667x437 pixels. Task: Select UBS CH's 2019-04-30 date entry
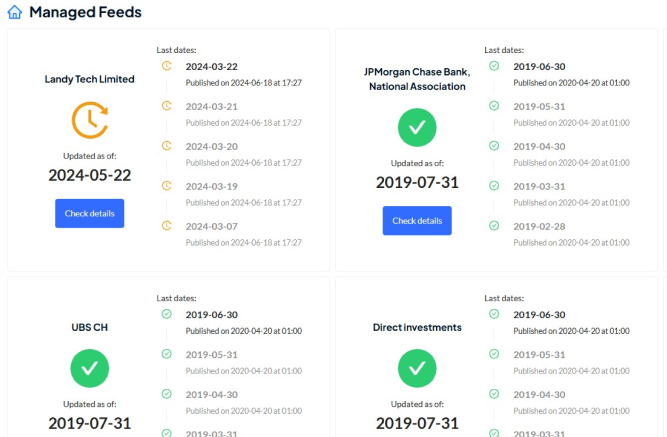[211, 395]
